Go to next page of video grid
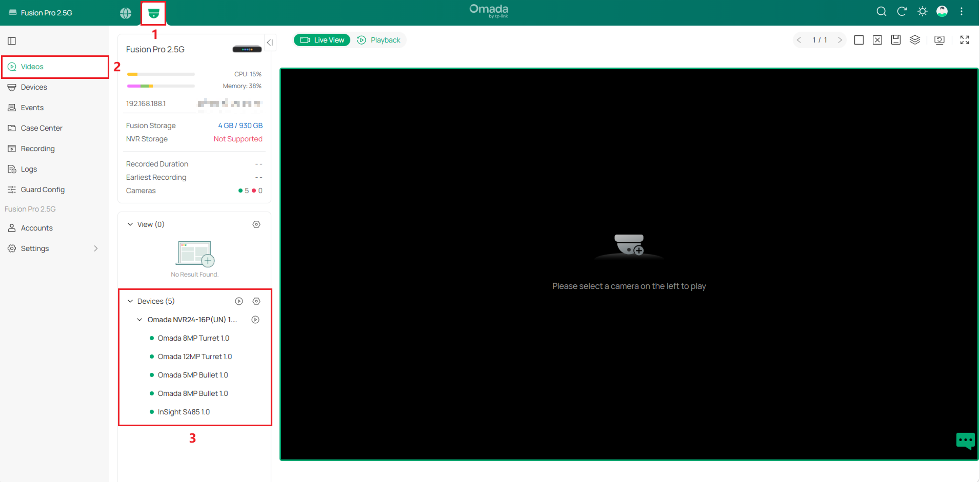The width and height of the screenshot is (980, 482). tap(840, 40)
